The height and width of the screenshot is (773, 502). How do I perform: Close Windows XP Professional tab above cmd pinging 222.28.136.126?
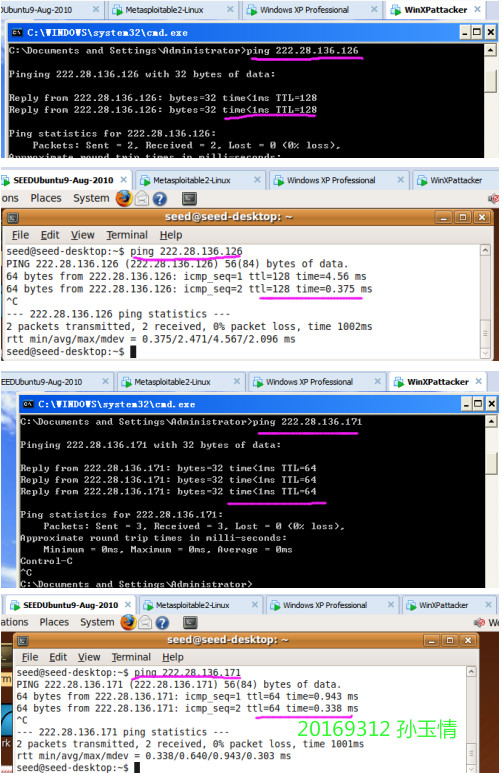click(x=374, y=9)
